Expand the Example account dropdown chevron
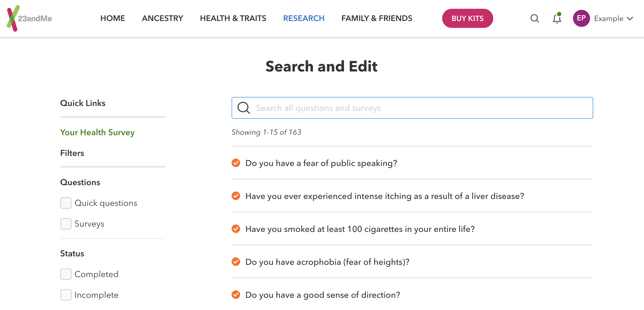Screen dimensions: 644x310 [x=630, y=19]
